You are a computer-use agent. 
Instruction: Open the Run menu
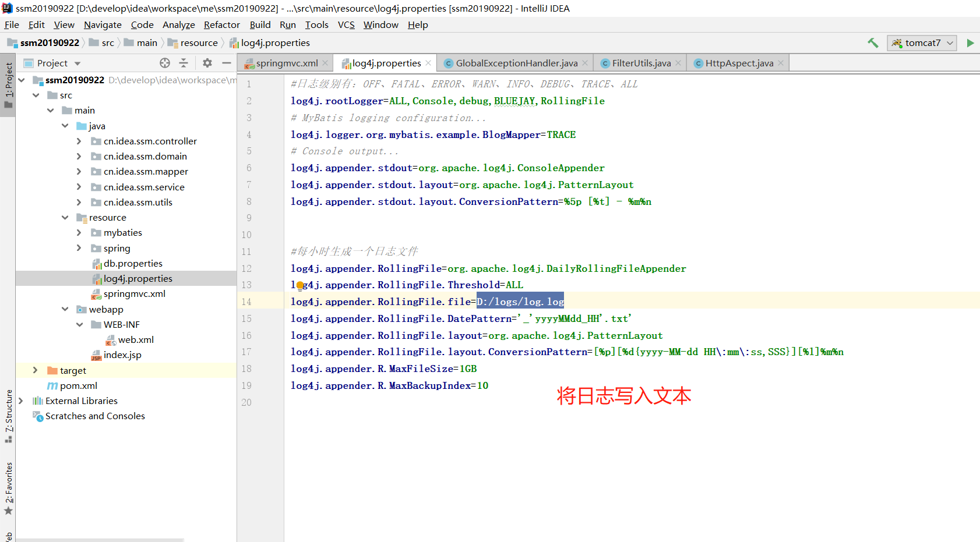tap(288, 24)
